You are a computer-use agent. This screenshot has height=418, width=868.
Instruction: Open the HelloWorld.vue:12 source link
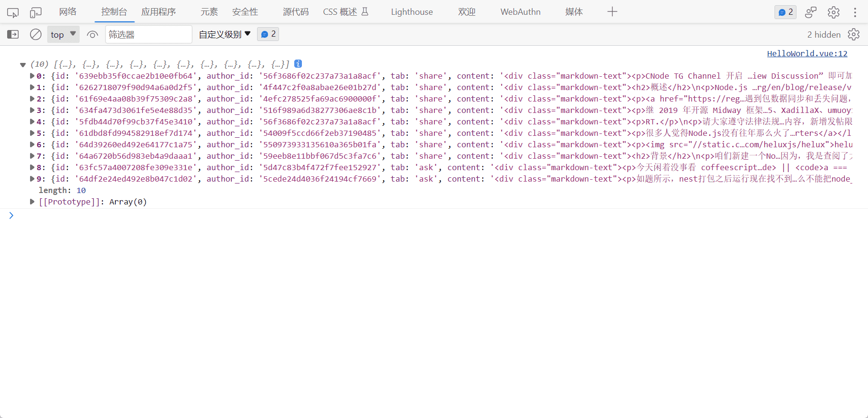[807, 53]
